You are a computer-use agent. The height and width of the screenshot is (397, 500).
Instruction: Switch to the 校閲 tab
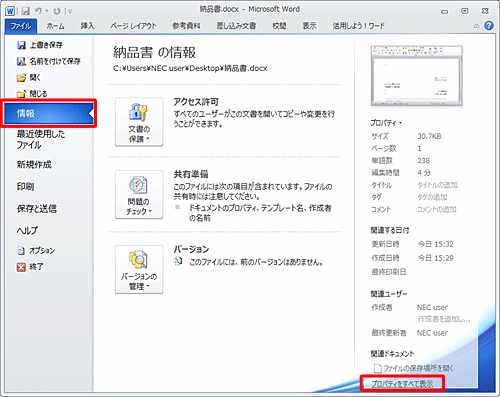click(279, 26)
